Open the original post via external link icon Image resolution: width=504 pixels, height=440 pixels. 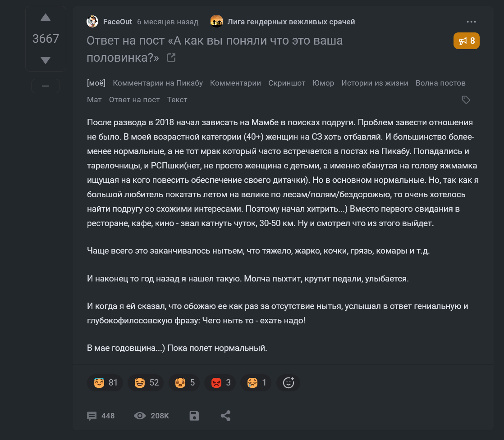pyautogui.click(x=171, y=58)
